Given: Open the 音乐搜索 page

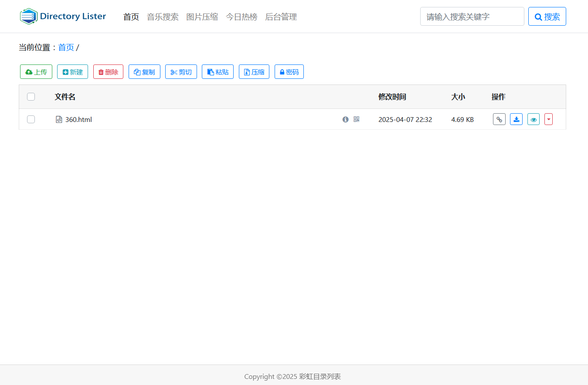Looking at the screenshot, I should pos(163,17).
